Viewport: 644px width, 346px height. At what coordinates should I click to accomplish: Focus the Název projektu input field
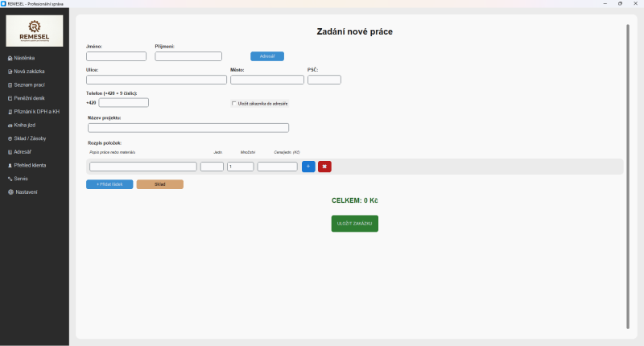(188, 128)
